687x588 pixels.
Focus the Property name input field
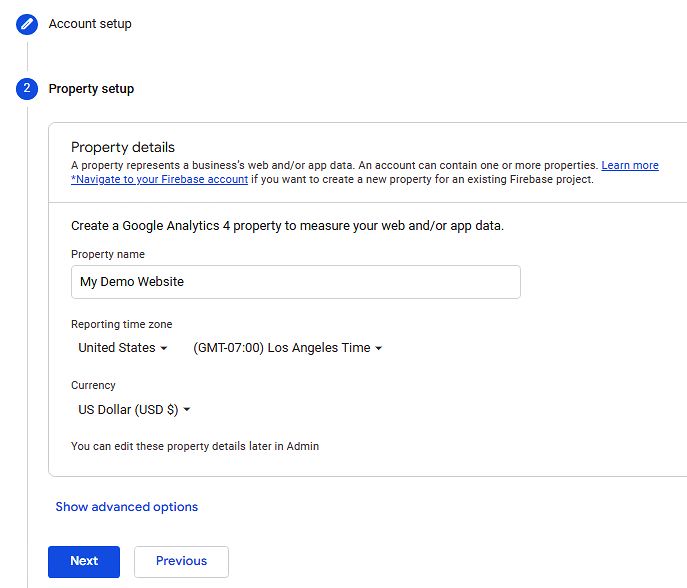tap(296, 282)
